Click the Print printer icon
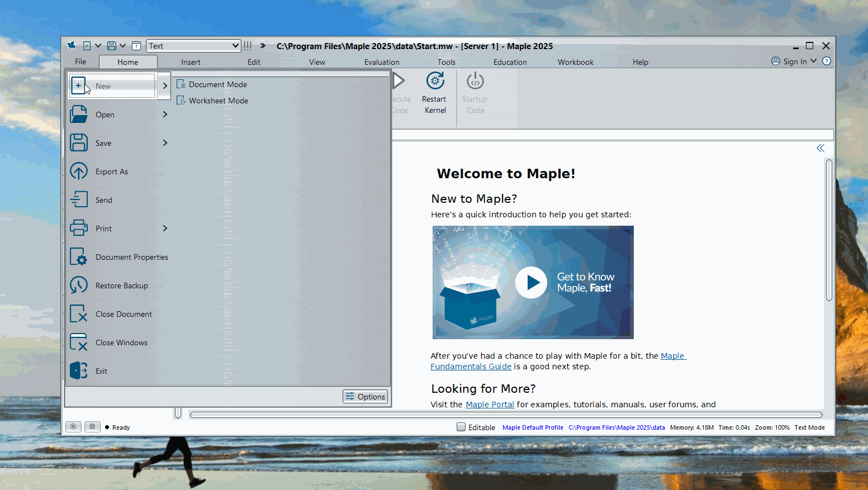 (x=79, y=229)
